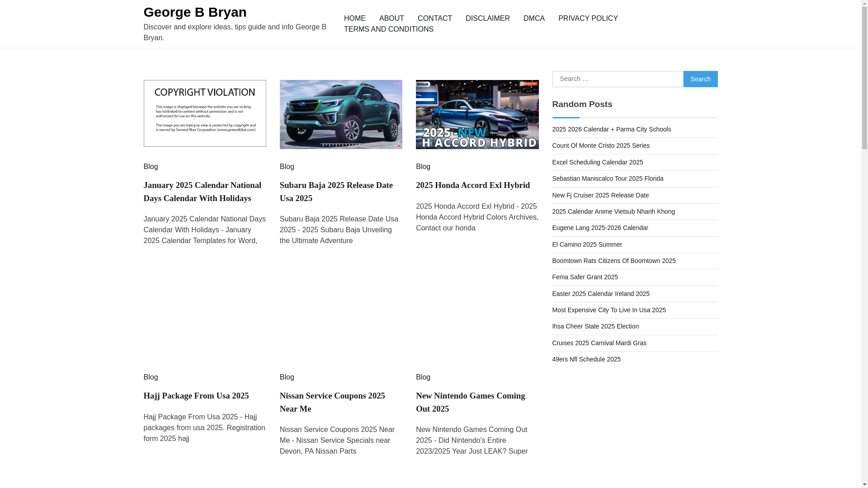Image resolution: width=868 pixels, height=488 pixels.
Task: Open Sebastian Maniscalco Tour 2025 Florida
Action: [x=608, y=178]
